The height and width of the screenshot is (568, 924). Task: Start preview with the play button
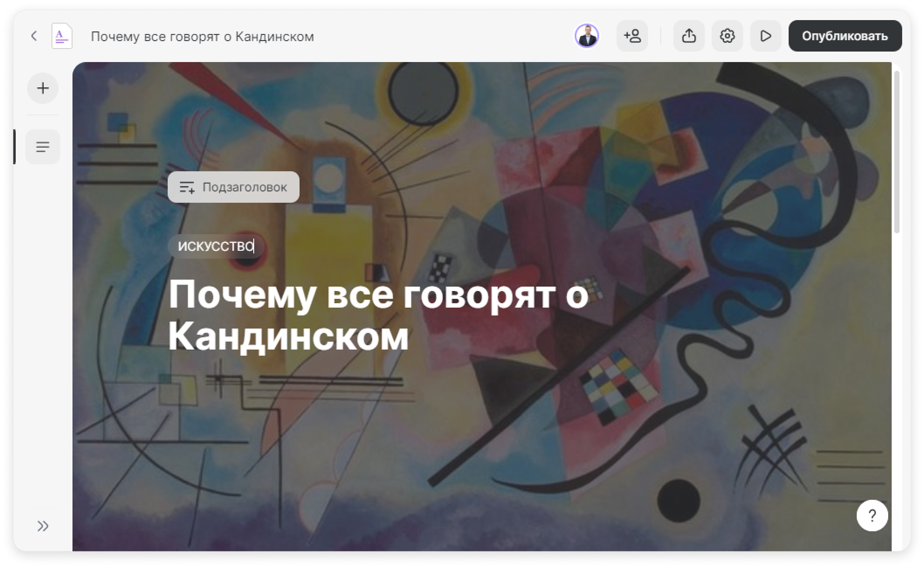pos(765,36)
